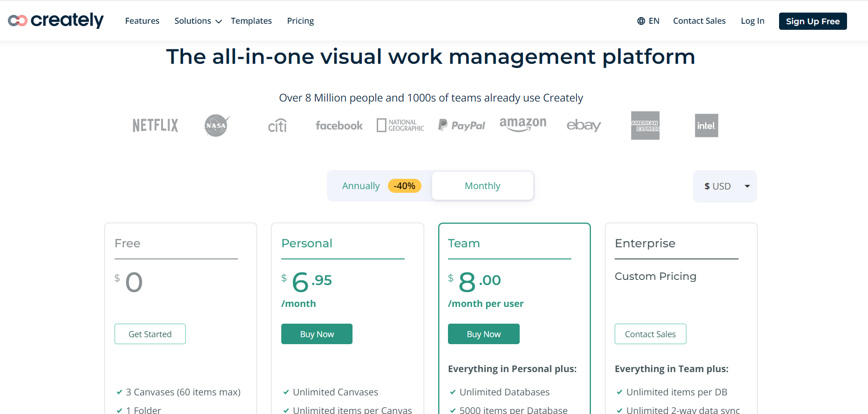Go to the Pricing page
Viewport: 868px width, 414px height.
(x=300, y=21)
